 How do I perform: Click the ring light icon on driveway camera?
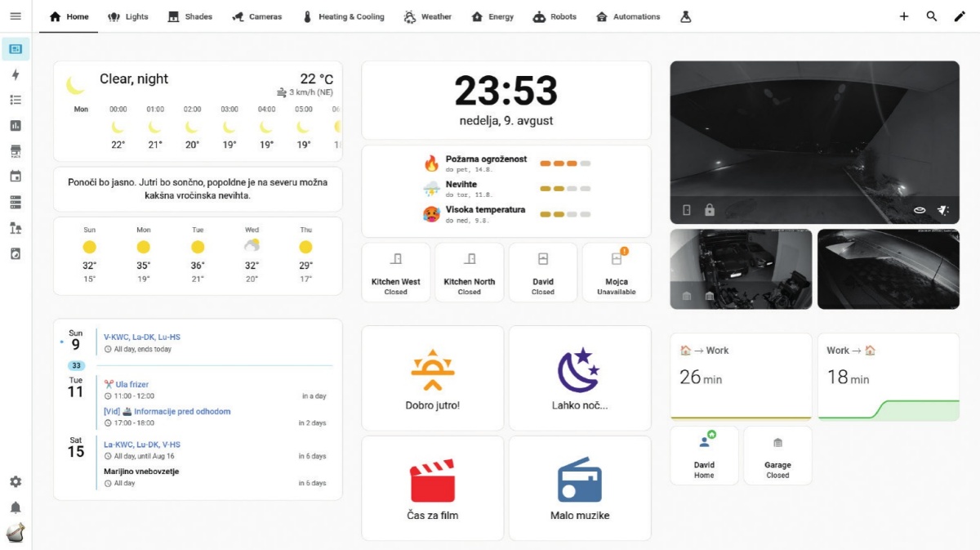click(x=920, y=210)
